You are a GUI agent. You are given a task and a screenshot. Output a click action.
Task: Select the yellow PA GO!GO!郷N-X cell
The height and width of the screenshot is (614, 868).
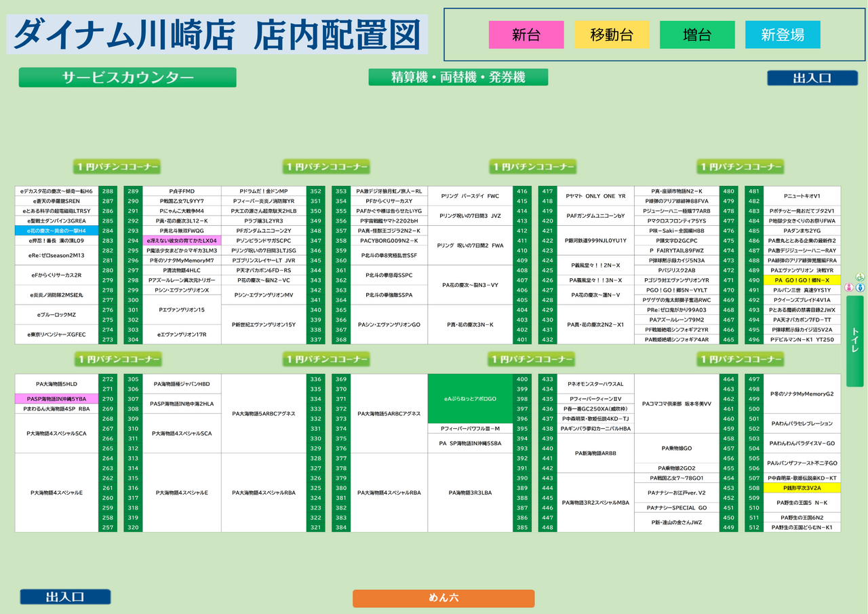[802, 280]
